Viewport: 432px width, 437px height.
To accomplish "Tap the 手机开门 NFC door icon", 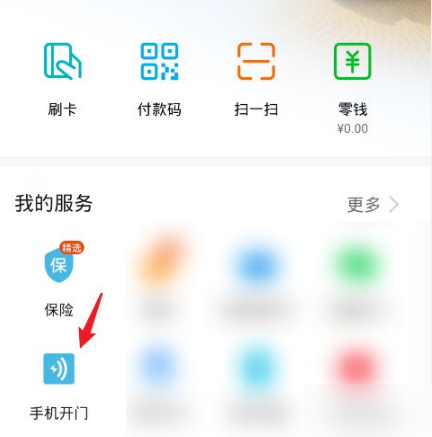I will coord(59,369).
